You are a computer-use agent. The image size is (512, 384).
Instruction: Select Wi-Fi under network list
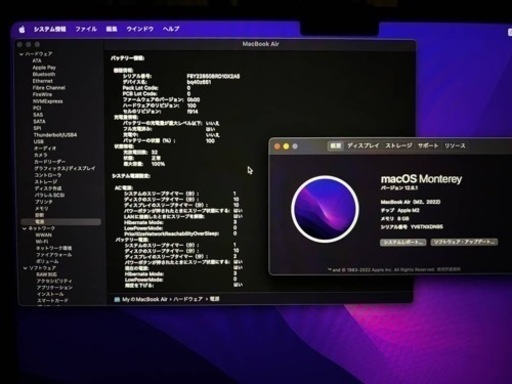[x=42, y=242]
